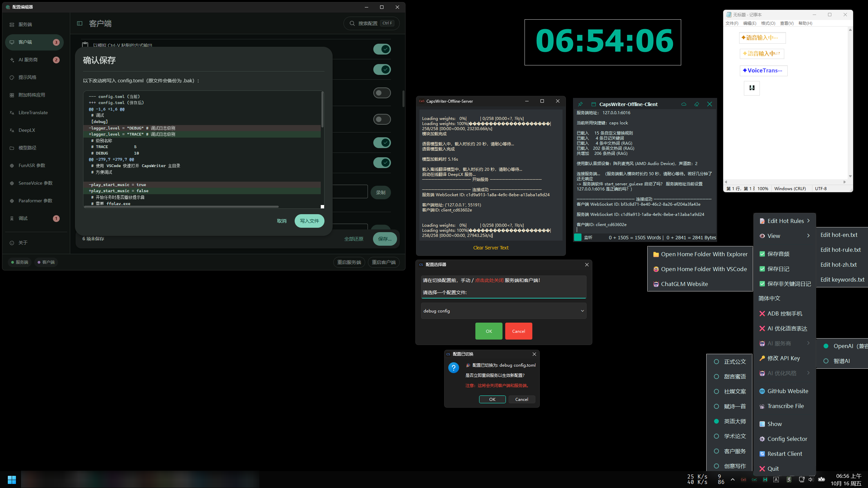
Task: Select AI 服务商 in the config editor sidebar
Action: click(x=34, y=60)
